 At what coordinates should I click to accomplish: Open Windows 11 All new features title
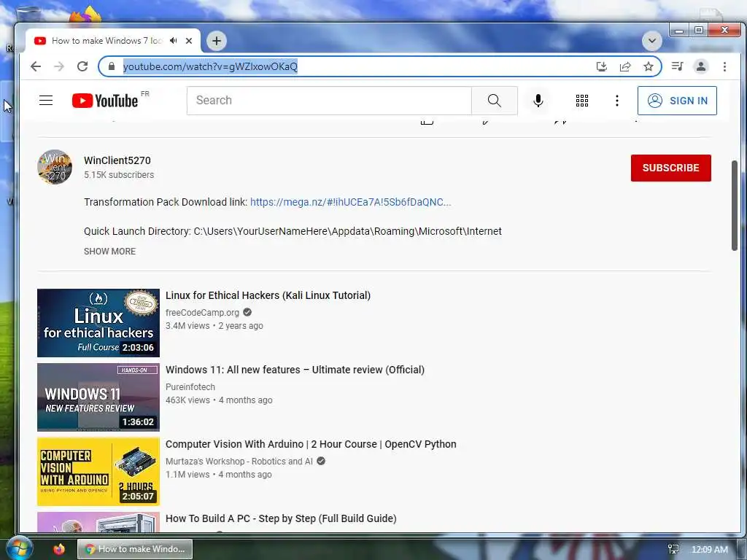[295, 370]
